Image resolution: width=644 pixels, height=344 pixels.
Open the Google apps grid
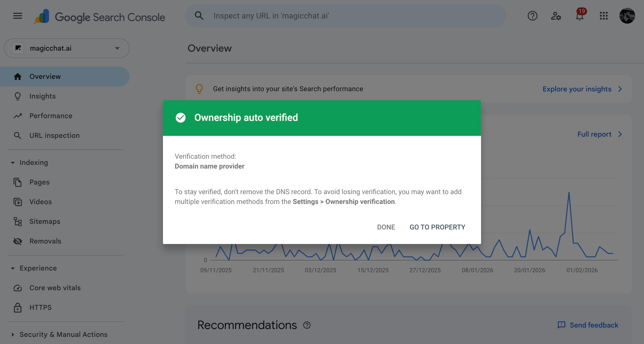604,16
